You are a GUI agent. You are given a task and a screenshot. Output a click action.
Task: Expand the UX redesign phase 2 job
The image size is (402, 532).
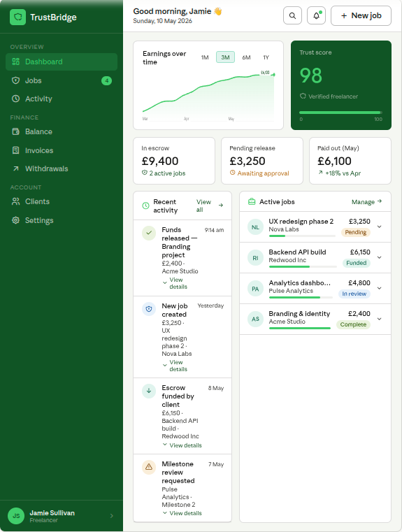(380, 227)
